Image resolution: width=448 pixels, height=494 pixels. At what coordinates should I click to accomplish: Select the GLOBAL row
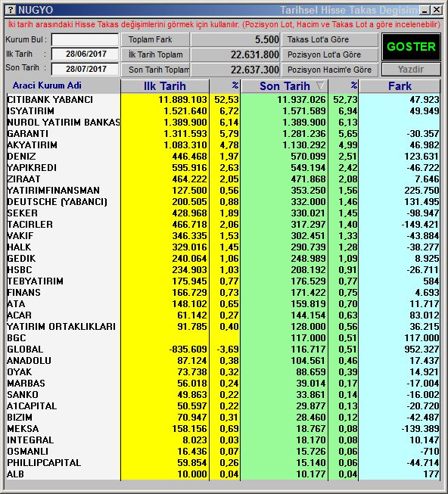tap(223, 349)
